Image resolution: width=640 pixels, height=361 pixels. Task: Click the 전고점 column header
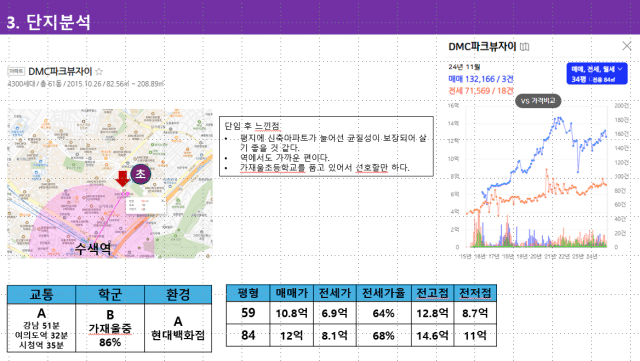432,293
